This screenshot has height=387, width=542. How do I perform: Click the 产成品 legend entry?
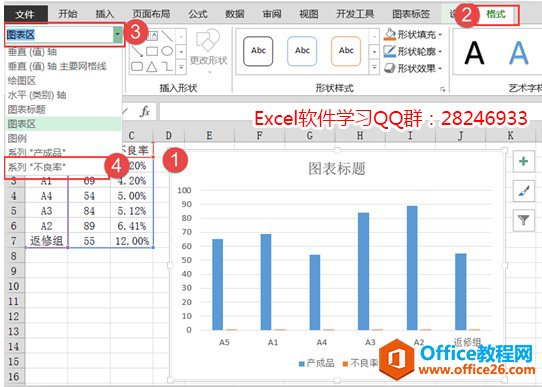click(x=316, y=363)
